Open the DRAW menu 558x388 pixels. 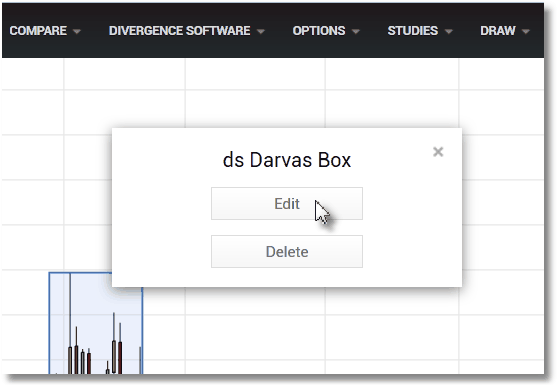click(504, 31)
